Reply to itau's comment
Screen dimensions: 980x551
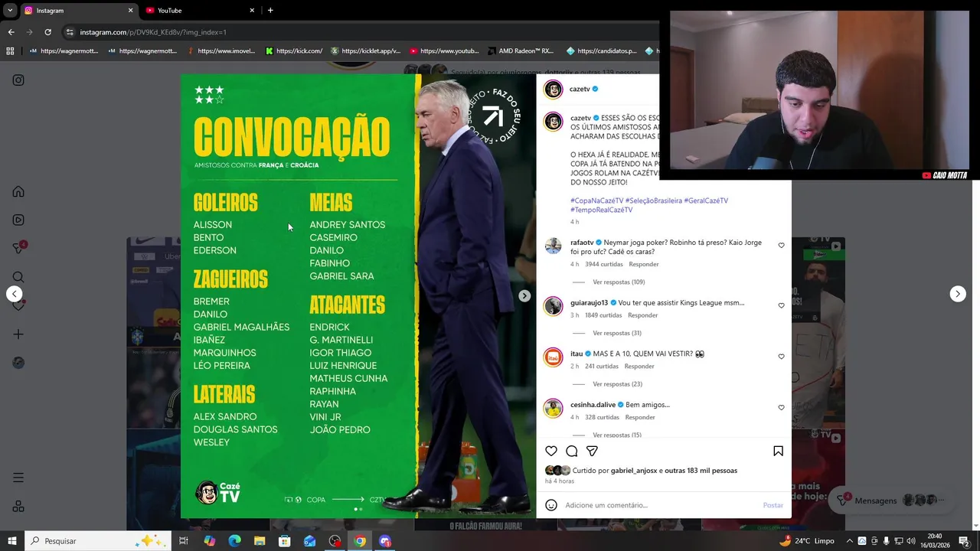pos(639,366)
